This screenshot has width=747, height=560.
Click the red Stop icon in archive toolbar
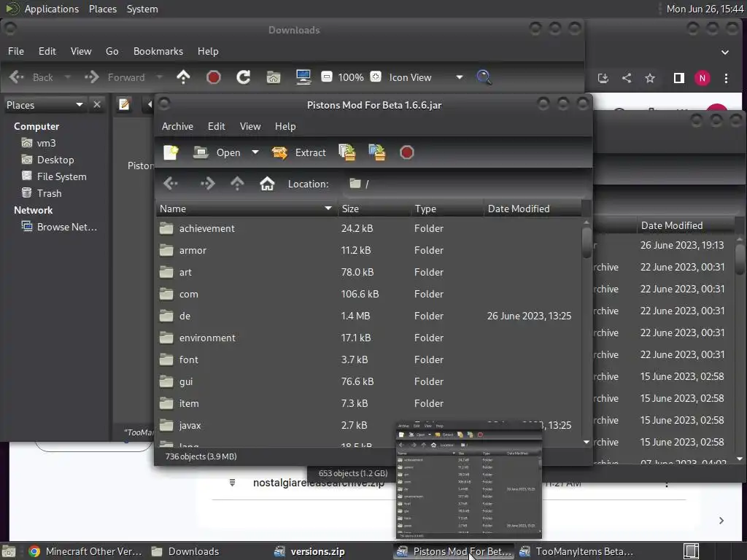[x=406, y=152]
